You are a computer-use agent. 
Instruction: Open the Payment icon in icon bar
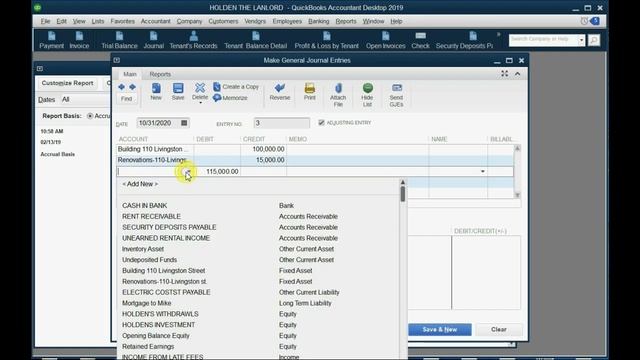51,40
